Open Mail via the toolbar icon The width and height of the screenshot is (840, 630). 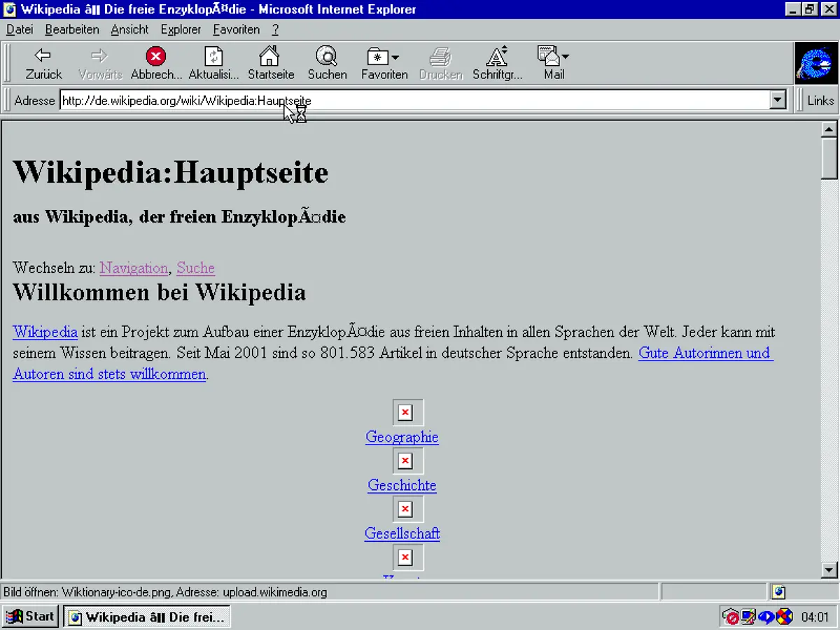click(x=549, y=56)
